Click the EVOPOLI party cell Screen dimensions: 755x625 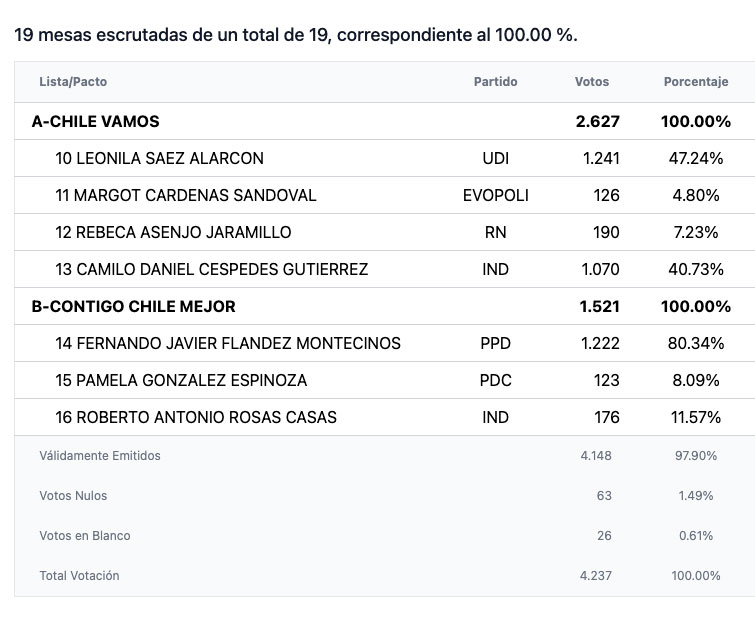(495, 195)
